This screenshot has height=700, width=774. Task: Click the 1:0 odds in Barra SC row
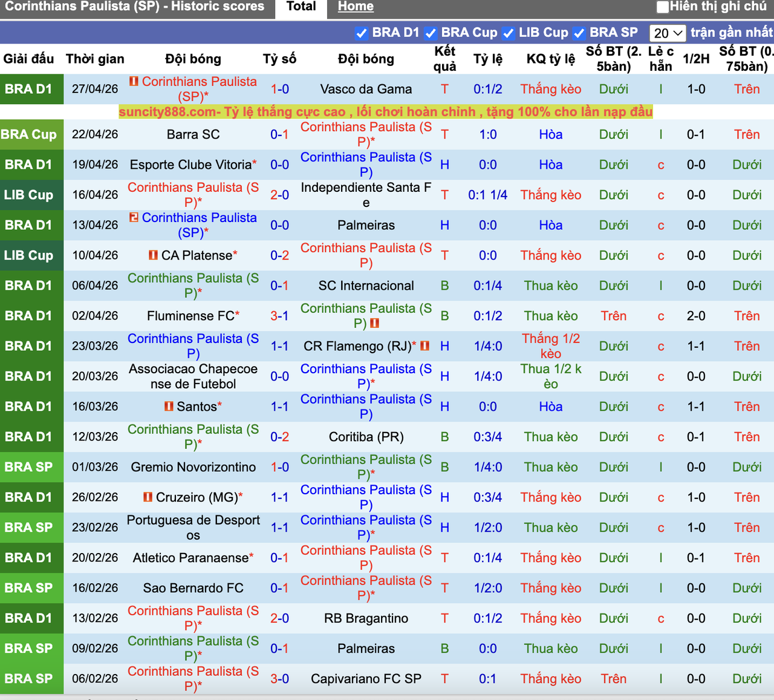point(487,134)
